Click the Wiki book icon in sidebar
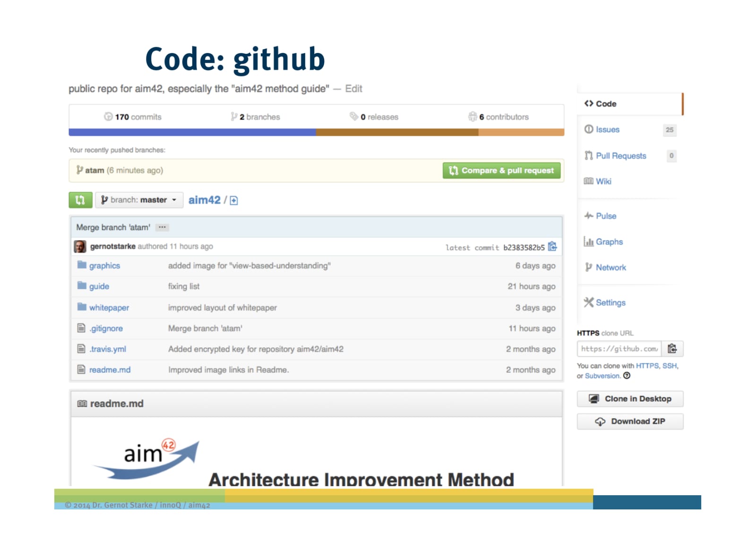This screenshot has width=756, height=534. [x=589, y=181]
